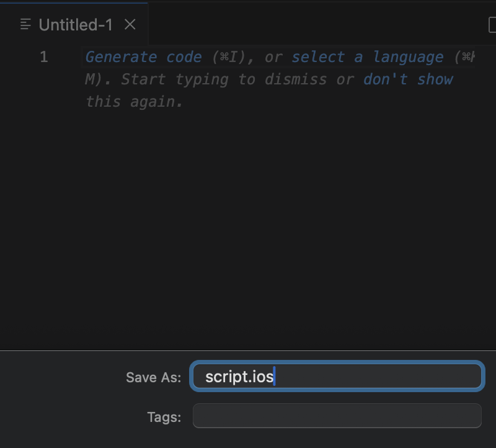Click 'this again.' on the third hint line
496x448 pixels.
pos(134,102)
